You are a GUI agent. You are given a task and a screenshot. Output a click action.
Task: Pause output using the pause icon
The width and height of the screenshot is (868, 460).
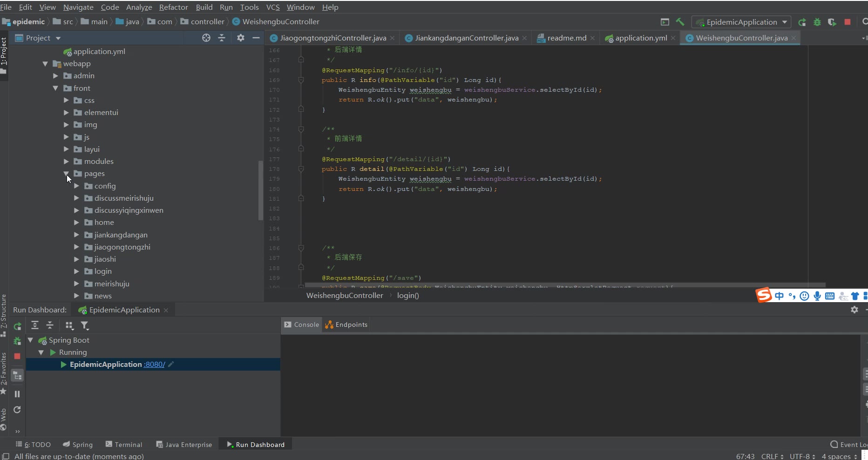pos(17,394)
